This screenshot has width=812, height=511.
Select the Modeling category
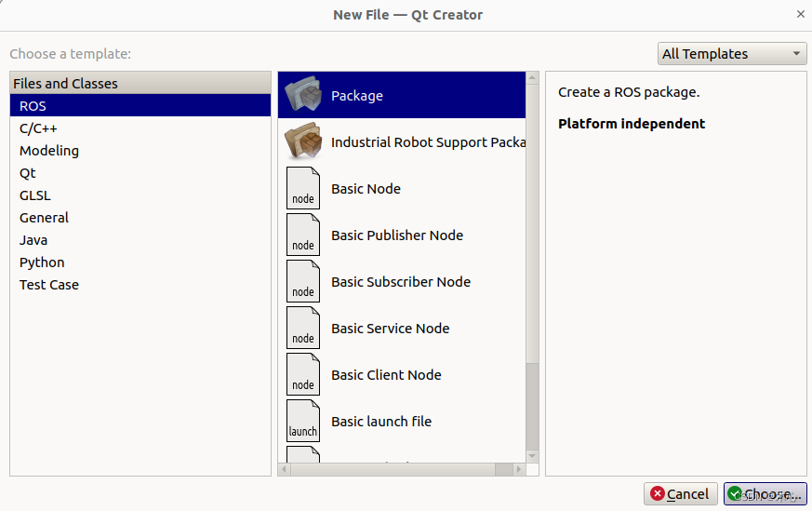point(140,150)
